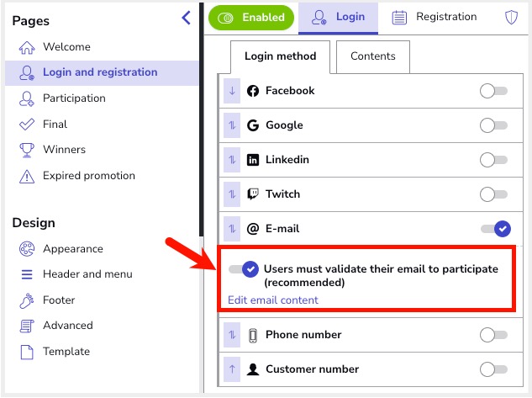Viewport: 532px width, 398px height.
Task: Click the Welcome home icon
Action: point(27,47)
